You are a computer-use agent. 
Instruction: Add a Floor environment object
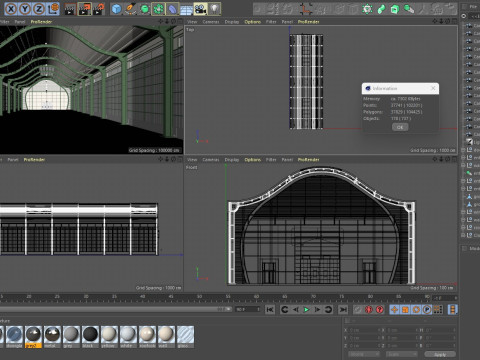coord(186,9)
